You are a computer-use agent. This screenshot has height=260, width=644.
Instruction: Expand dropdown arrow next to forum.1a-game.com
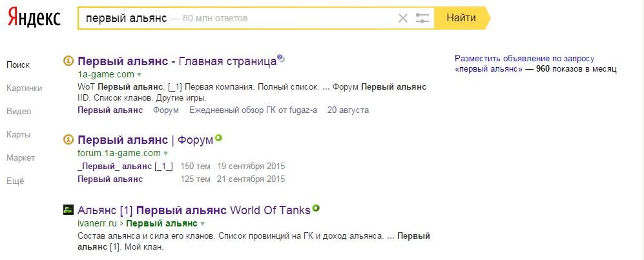tap(165, 154)
